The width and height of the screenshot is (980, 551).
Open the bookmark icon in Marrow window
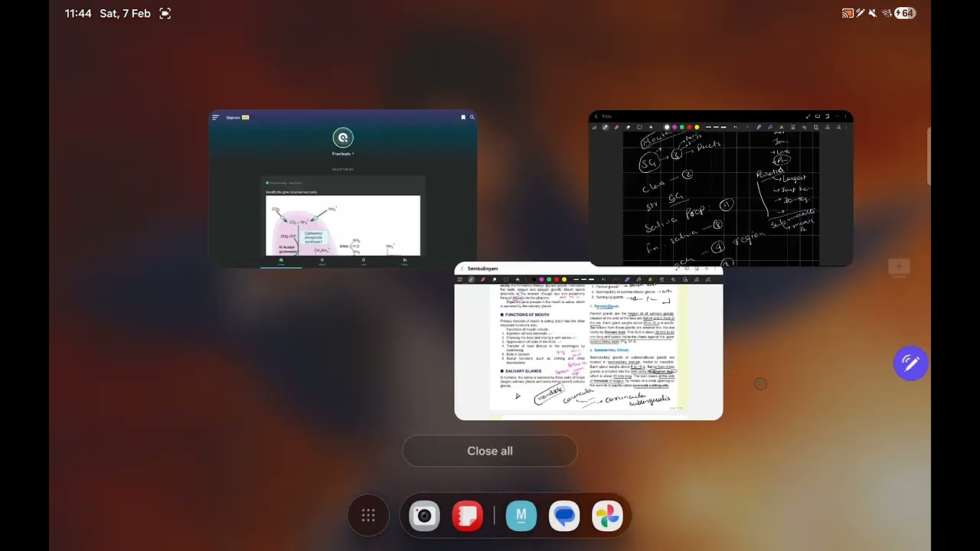(x=463, y=117)
